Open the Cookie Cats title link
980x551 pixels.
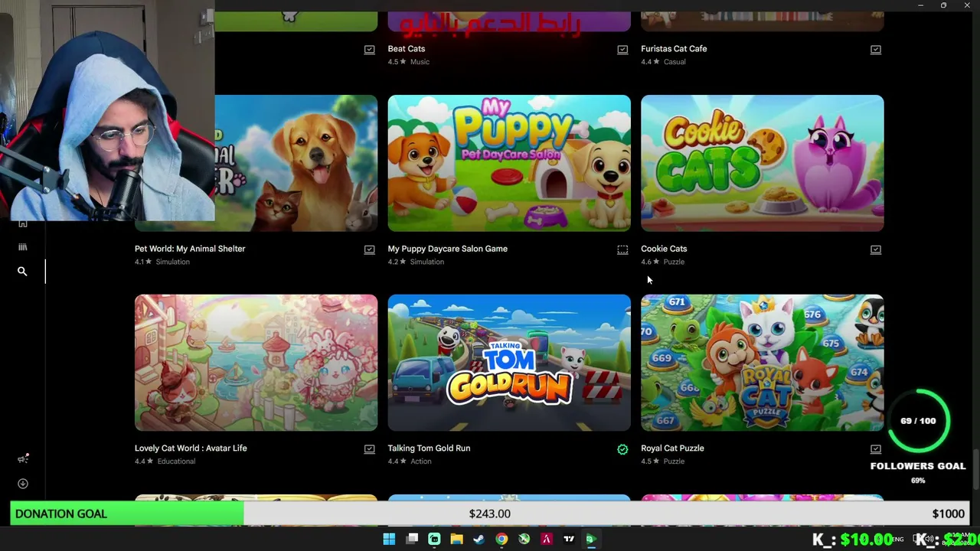(664, 249)
